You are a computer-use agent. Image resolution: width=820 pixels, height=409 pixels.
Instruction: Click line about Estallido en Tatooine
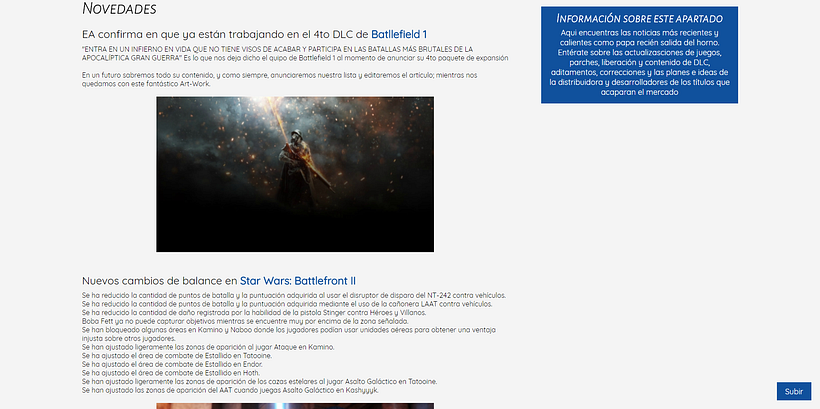point(177,356)
